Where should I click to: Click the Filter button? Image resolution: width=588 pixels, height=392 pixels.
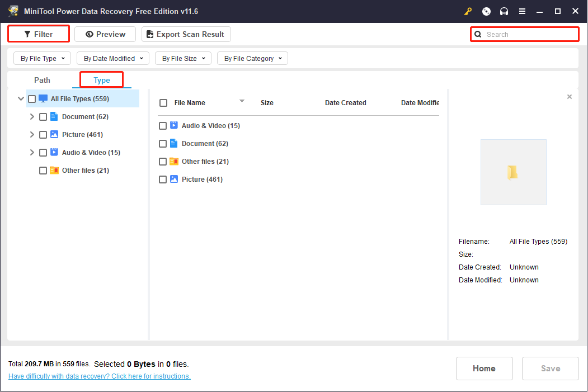pos(39,34)
